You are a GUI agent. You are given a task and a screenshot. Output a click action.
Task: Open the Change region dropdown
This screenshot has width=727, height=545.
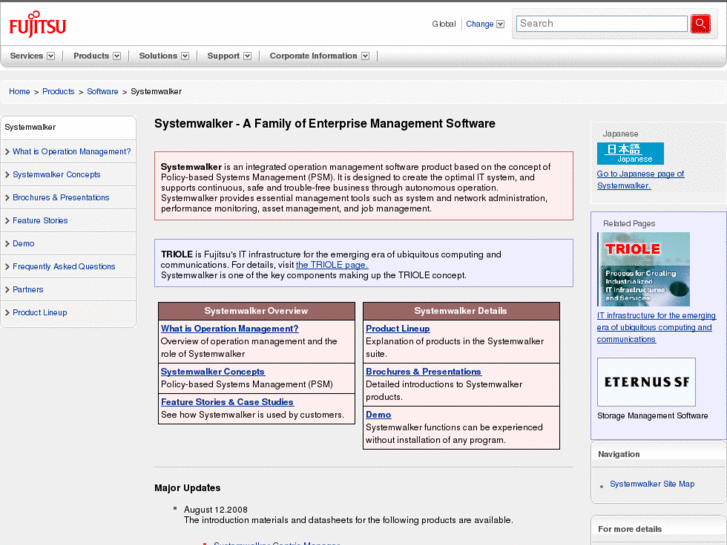tap(485, 24)
